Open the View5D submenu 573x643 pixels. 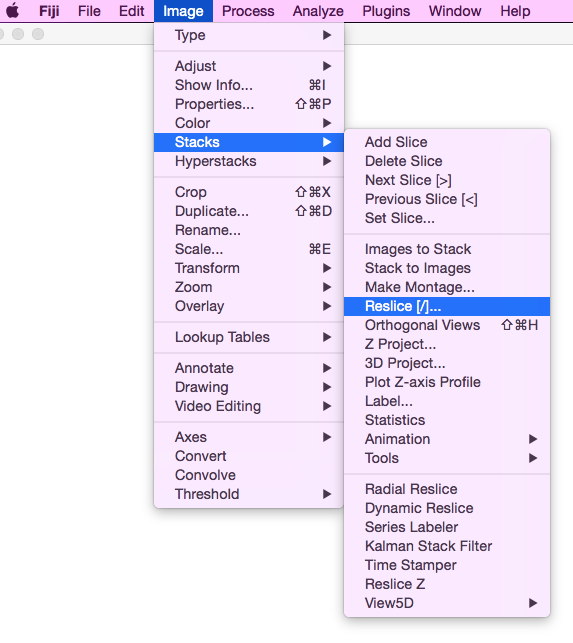tap(447, 603)
